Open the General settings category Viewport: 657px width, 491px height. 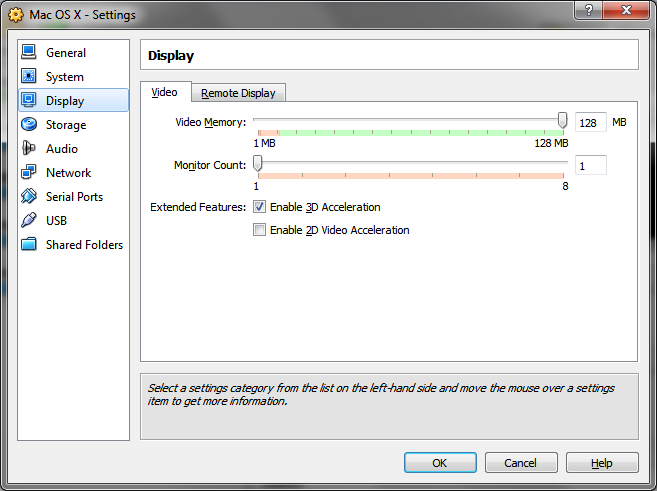[x=74, y=53]
